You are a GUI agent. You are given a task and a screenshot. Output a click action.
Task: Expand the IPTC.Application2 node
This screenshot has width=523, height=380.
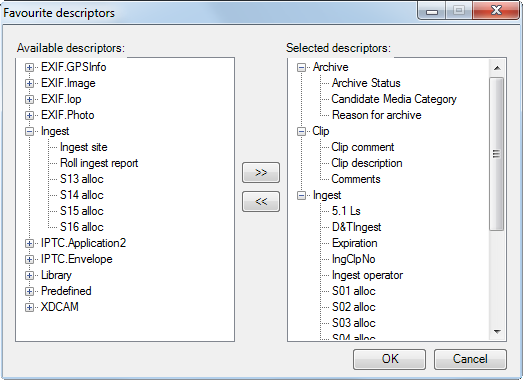pos(29,244)
